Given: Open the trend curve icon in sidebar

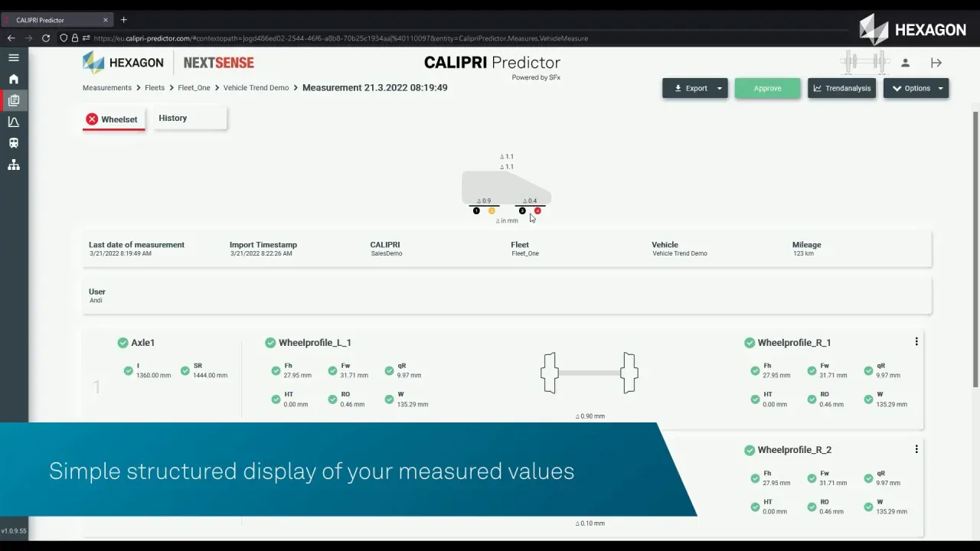Looking at the screenshot, I should [14, 122].
